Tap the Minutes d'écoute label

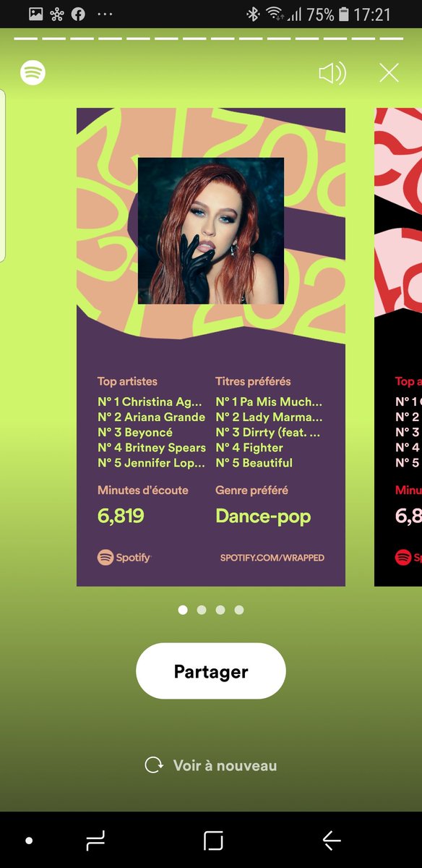(x=143, y=490)
